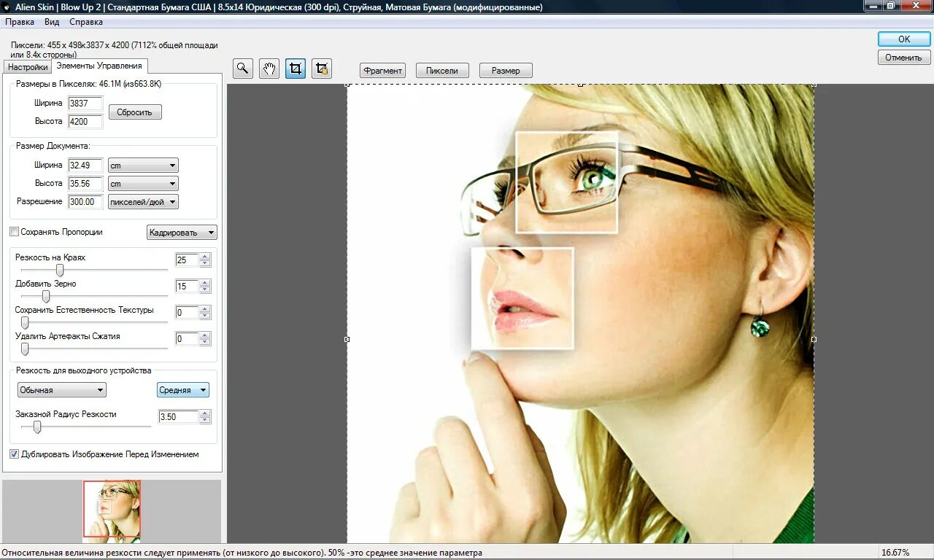Increase Резкость на Краях with up arrow
The image size is (934, 560).
point(205,257)
